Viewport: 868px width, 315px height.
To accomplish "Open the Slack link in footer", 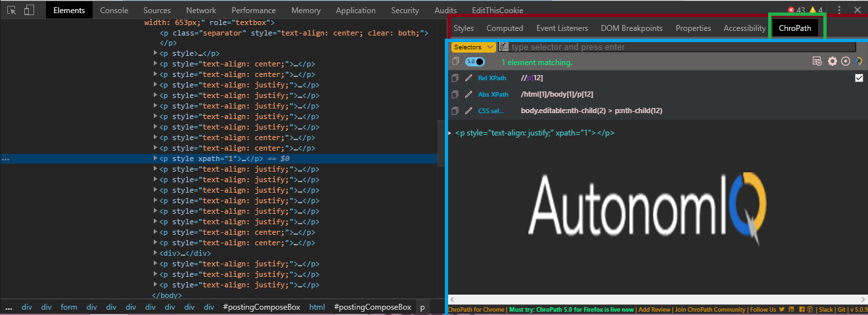I will coord(827,309).
